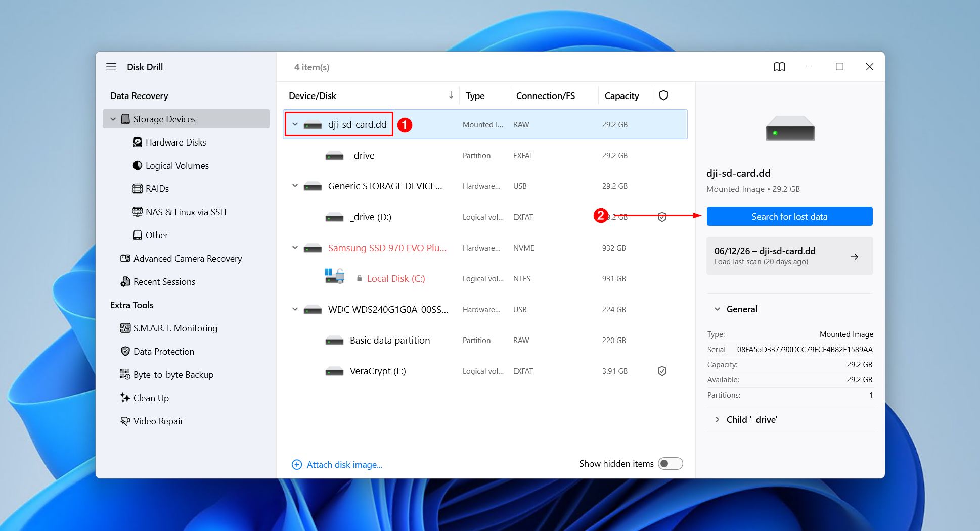
Task: Toggle protection shield for _drive (D:)
Action: pyautogui.click(x=662, y=217)
